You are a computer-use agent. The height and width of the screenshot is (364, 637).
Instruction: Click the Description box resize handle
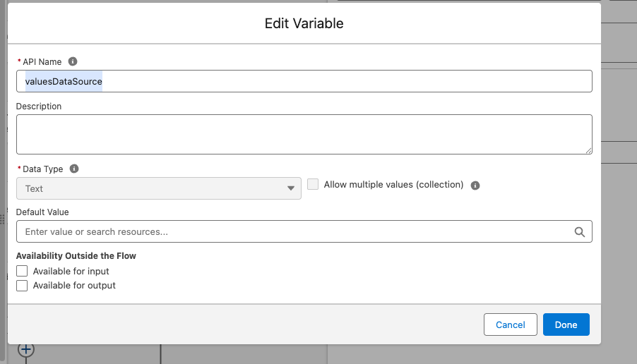pos(588,150)
